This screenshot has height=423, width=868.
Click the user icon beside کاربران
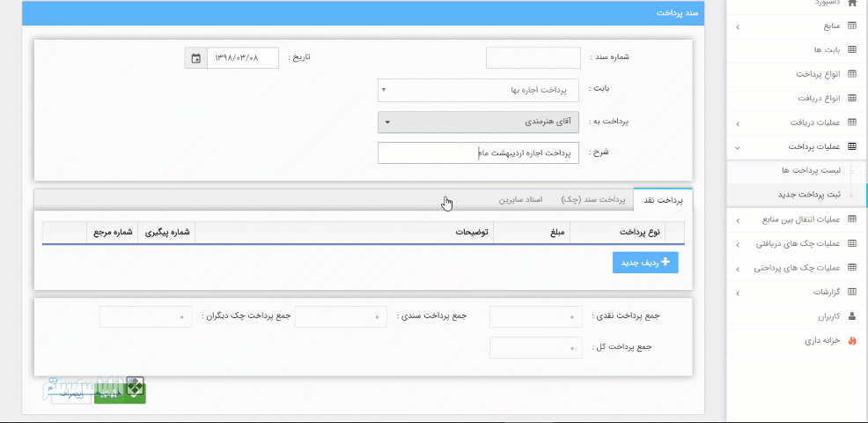pyautogui.click(x=852, y=317)
